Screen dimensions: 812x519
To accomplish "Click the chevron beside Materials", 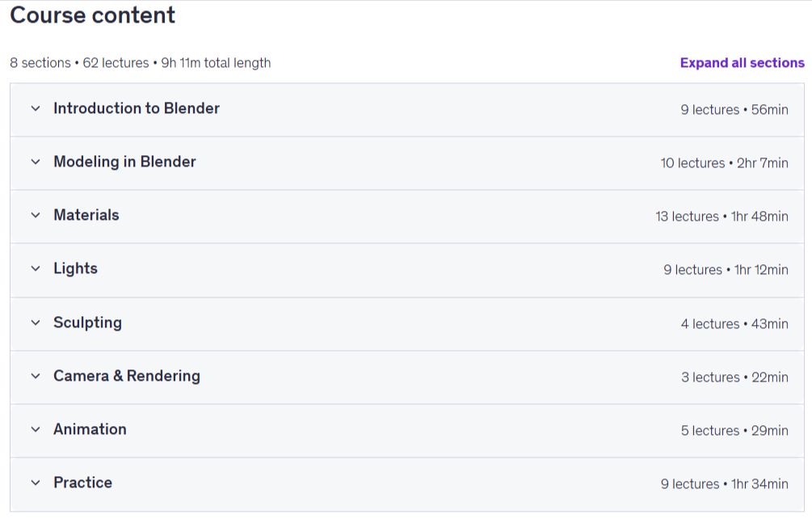I will click(36, 216).
